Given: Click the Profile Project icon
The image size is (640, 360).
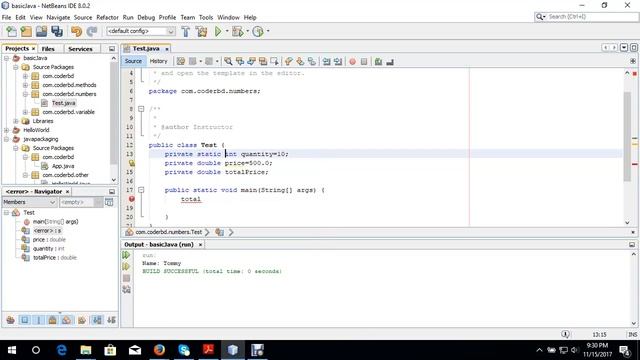Looking at the screenshot, I should coord(258,31).
